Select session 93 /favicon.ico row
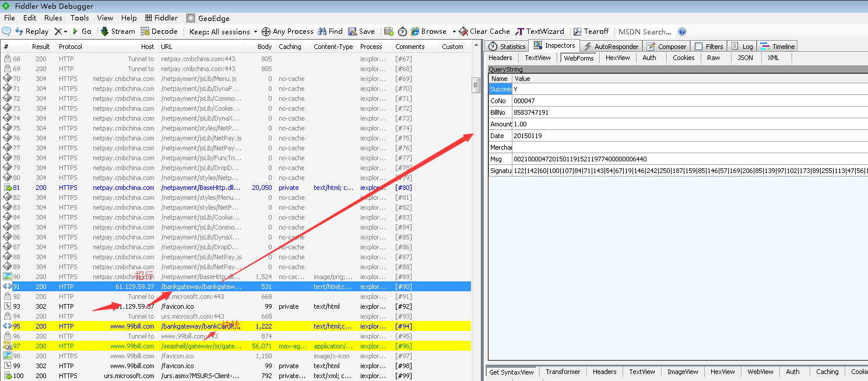 pyautogui.click(x=236, y=306)
